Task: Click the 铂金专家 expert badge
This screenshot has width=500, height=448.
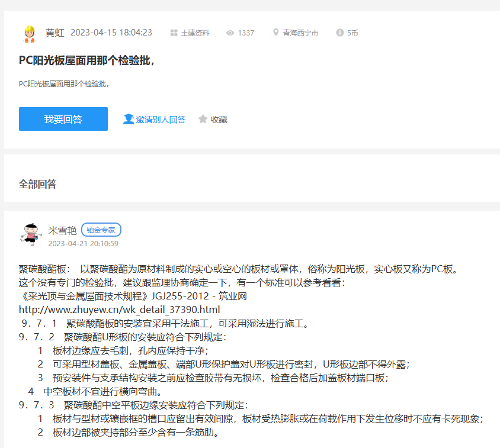Action: 101,230
